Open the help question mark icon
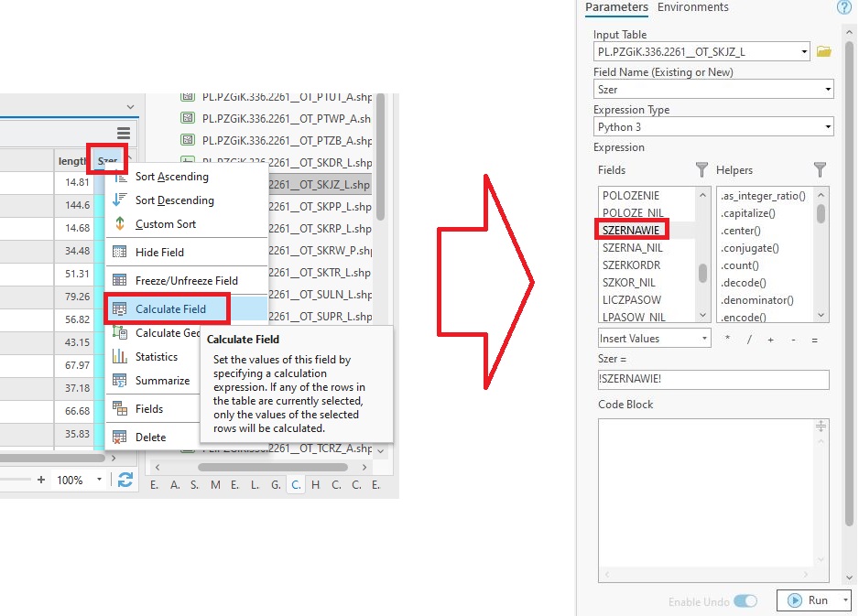Viewport: 859px width, 616px height. (x=843, y=7)
